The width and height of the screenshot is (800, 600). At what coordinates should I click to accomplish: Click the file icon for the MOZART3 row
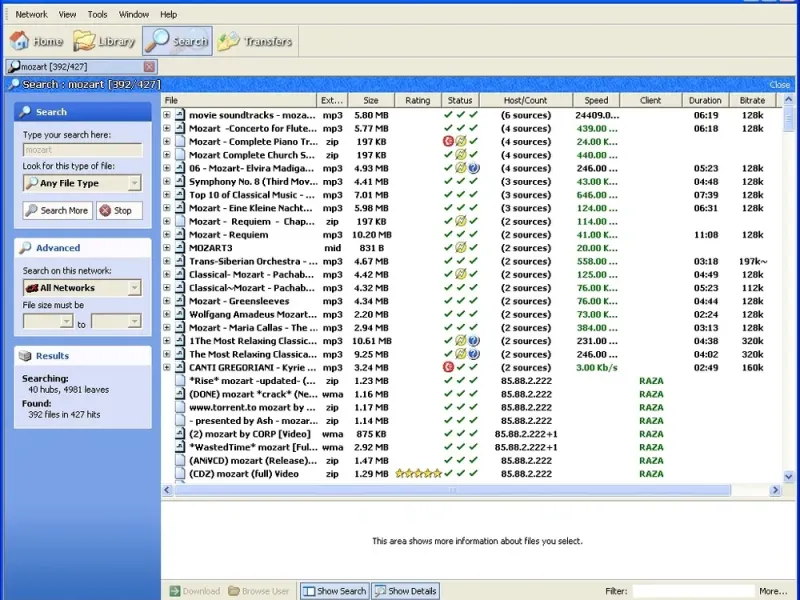click(180, 248)
